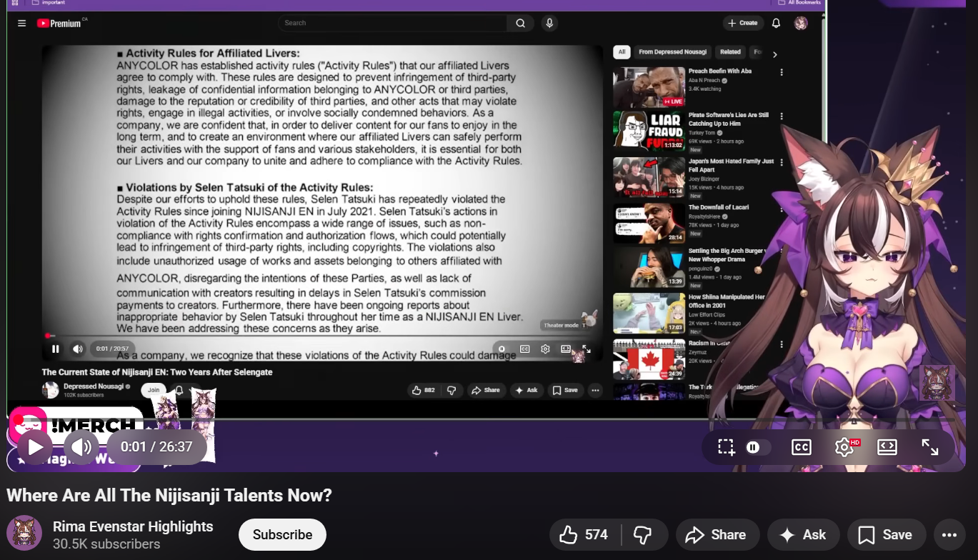Image resolution: width=978 pixels, height=560 pixels.
Task: Open the Preach Beefin With Aba live thumbnail
Action: click(x=649, y=87)
